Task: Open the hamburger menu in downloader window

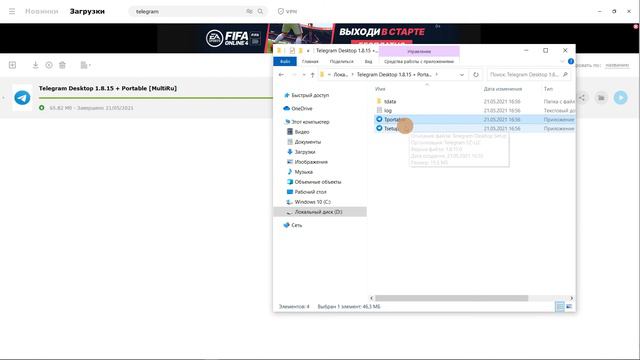Action: (12, 11)
